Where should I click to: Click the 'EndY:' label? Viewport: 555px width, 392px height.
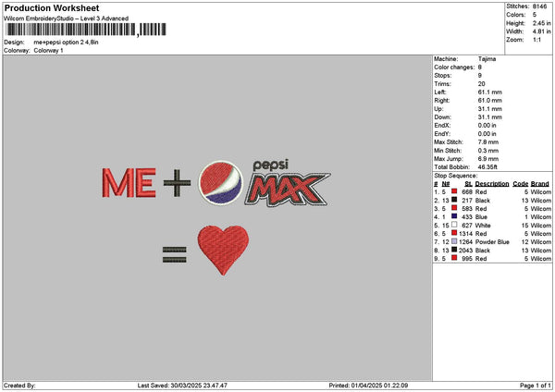442,134
